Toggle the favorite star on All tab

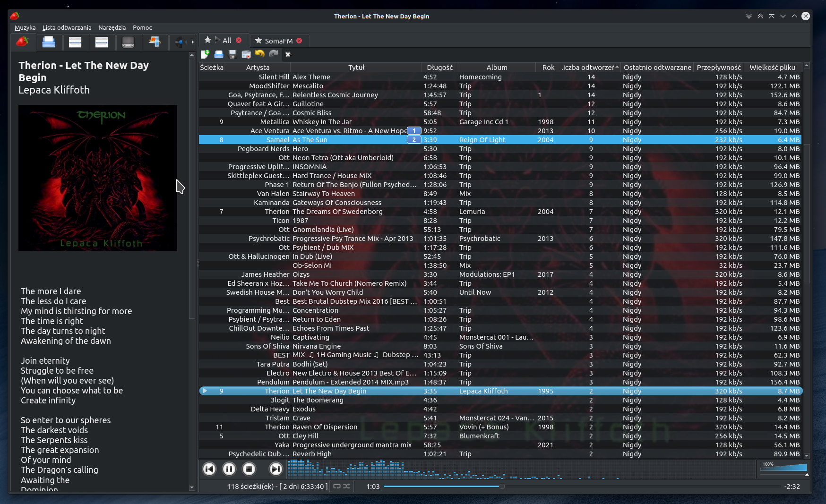click(x=207, y=40)
